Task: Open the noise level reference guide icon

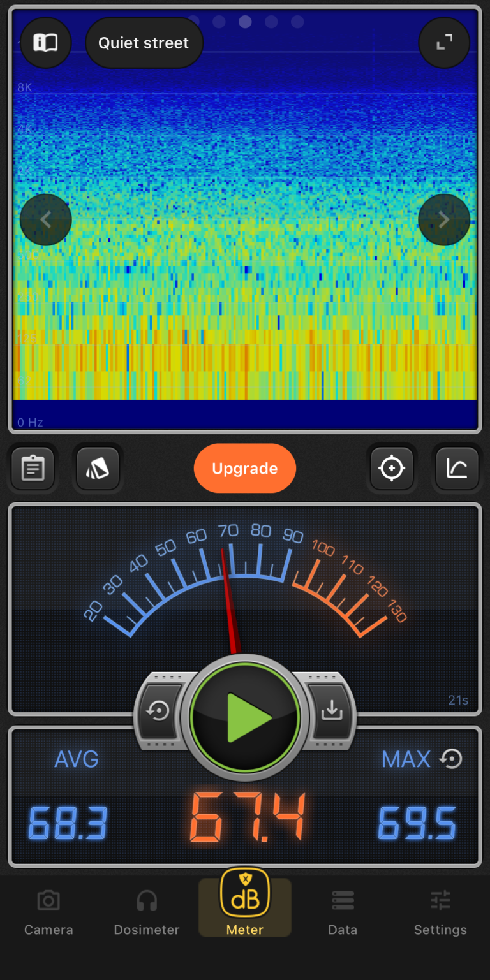Action: [46, 43]
